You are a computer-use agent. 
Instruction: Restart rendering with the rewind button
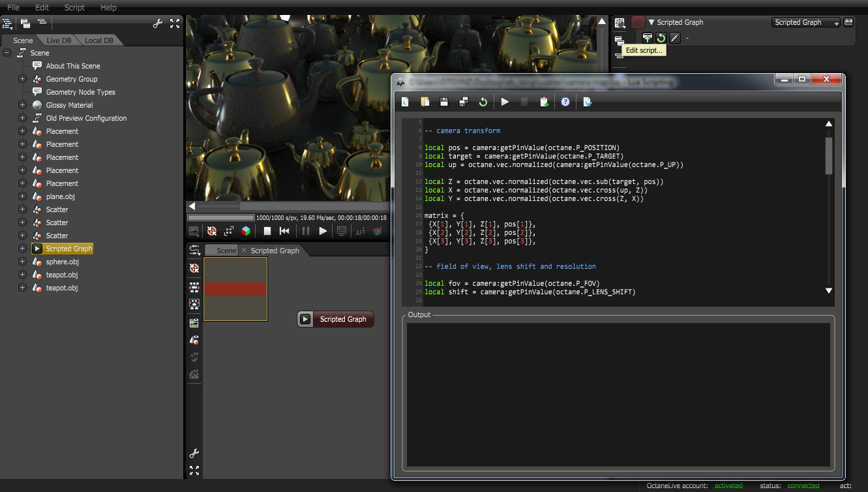(284, 231)
